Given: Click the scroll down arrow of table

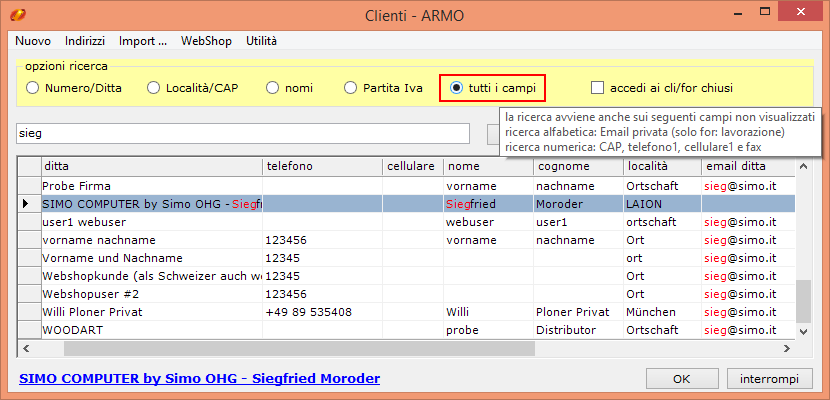Looking at the screenshot, I should [x=803, y=330].
